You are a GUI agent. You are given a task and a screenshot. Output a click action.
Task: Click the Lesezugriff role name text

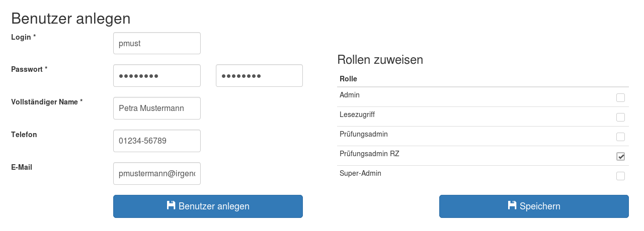pos(357,114)
